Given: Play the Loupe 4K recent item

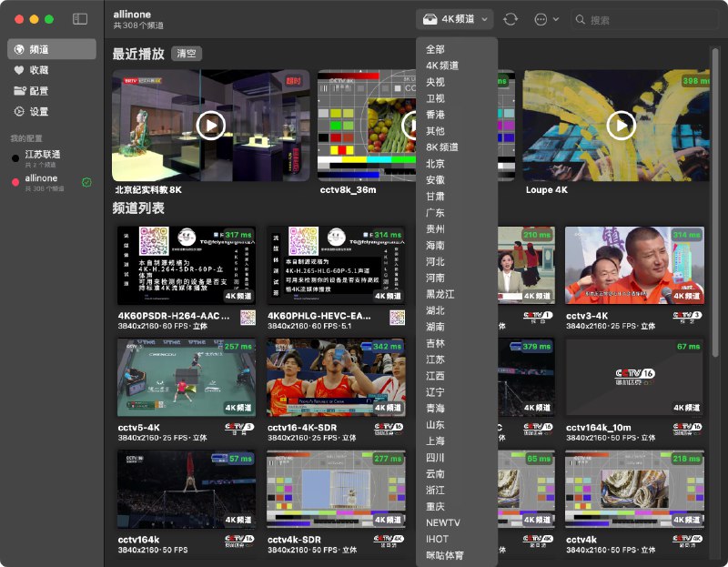Looking at the screenshot, I should pos(621,126).
